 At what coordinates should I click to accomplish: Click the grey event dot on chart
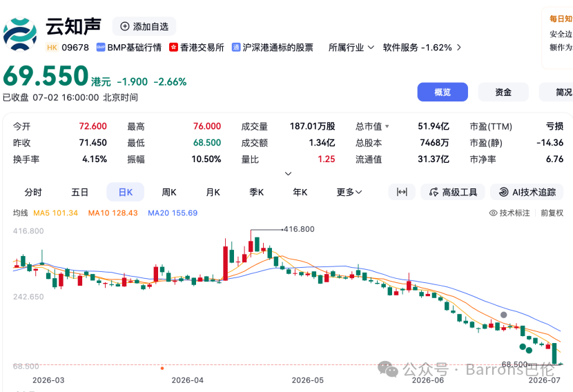click(x=503, y=315)
